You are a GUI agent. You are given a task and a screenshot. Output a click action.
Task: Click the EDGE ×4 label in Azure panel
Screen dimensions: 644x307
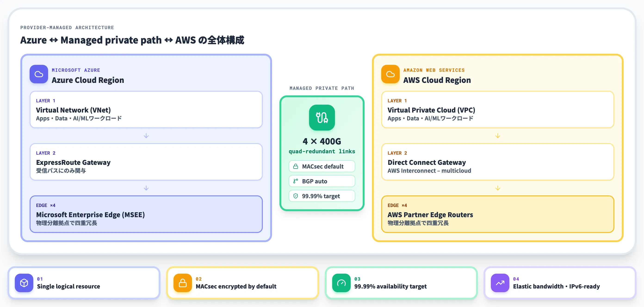[46, 205]
